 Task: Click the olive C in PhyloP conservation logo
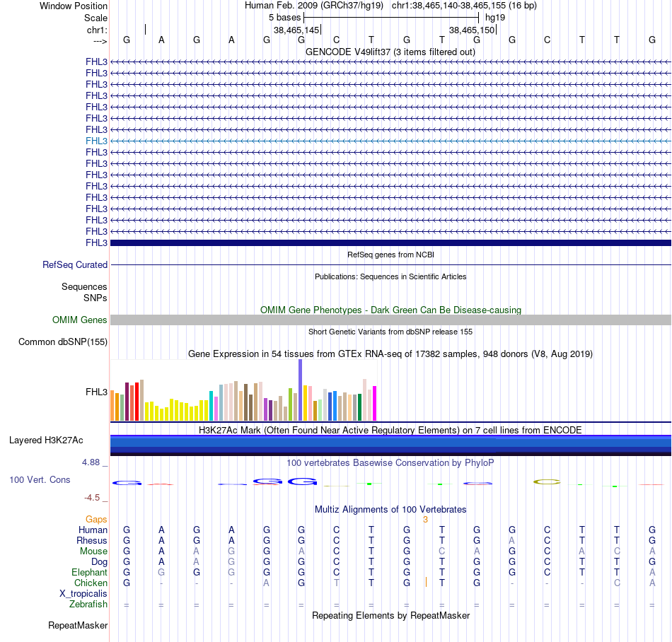tap(547, 482)
